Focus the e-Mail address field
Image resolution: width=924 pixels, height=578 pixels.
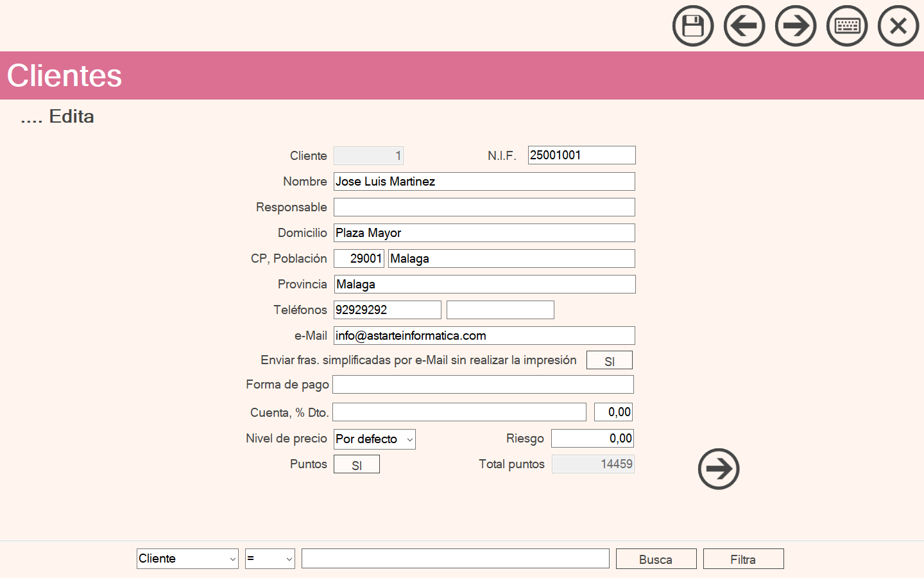(484, 336)
